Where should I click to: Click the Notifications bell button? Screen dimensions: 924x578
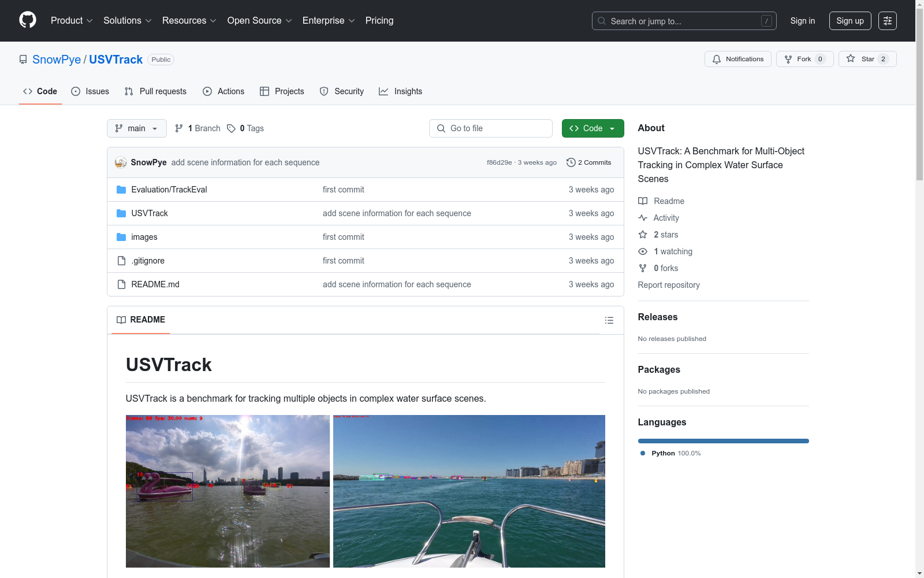[737, 59]
